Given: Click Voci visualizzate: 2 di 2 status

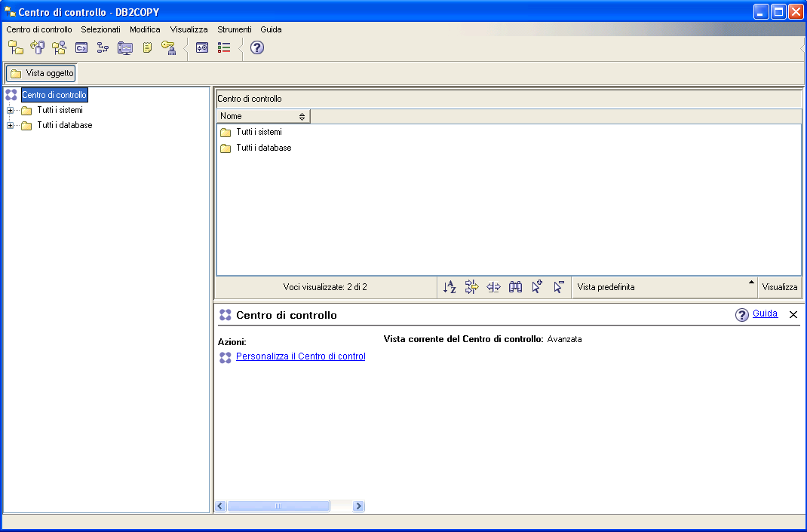Looking at the screenshot, I should 325,287.
